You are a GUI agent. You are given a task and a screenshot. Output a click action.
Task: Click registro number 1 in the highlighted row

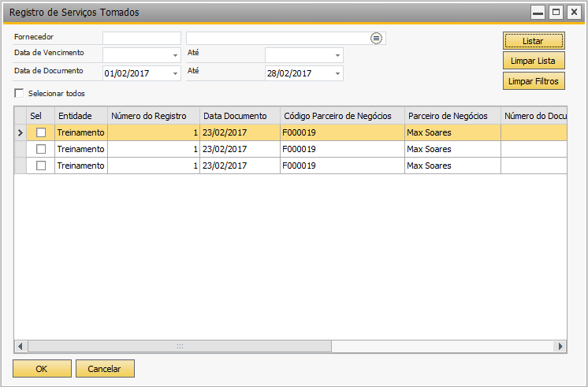[x=154, y=132]
